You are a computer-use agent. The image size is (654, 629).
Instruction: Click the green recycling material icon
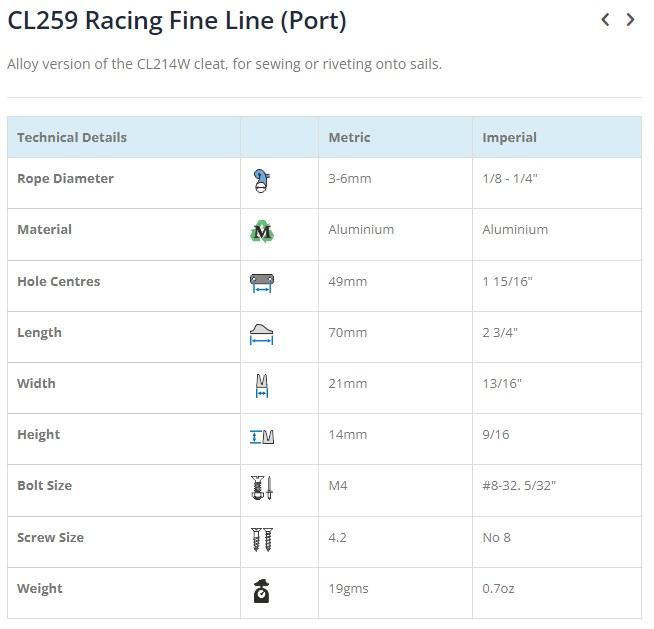click(x=262, y=232)
